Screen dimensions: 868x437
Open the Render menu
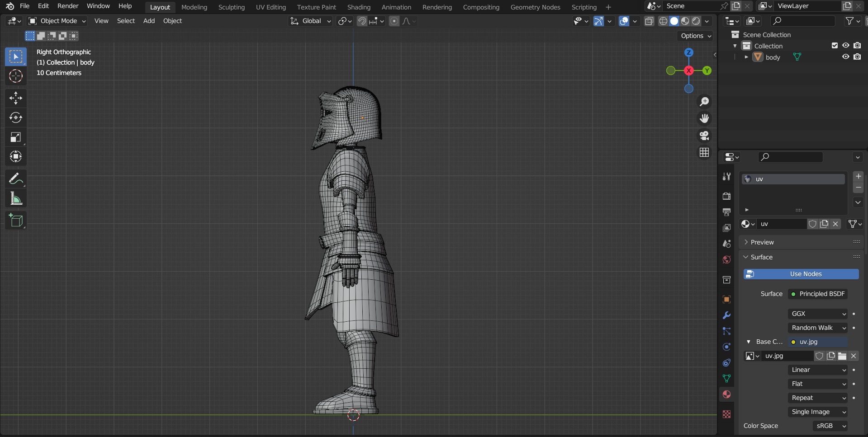tap(68, 6)
